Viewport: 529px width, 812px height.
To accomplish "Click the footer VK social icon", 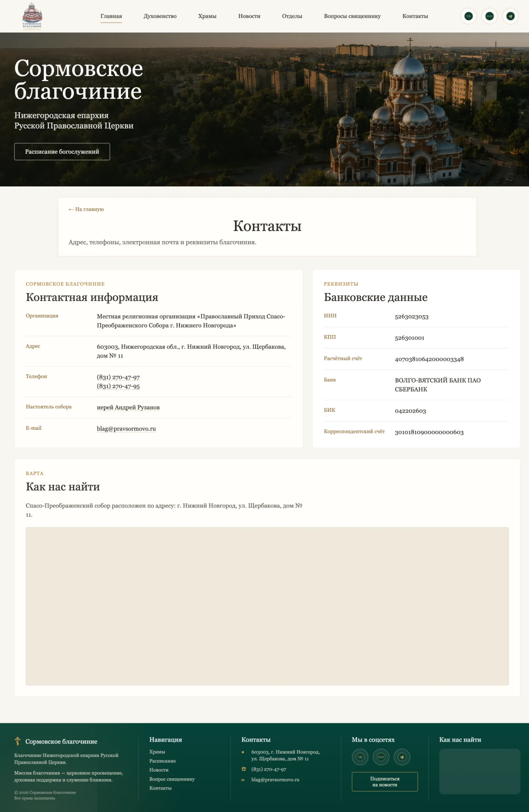I will pos(360,757).
